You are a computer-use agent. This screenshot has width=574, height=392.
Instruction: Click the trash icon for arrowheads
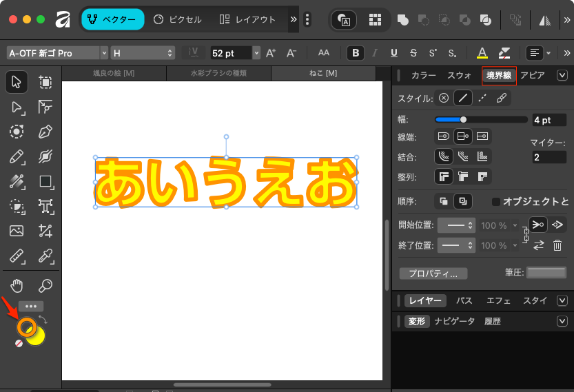[557, 245]
